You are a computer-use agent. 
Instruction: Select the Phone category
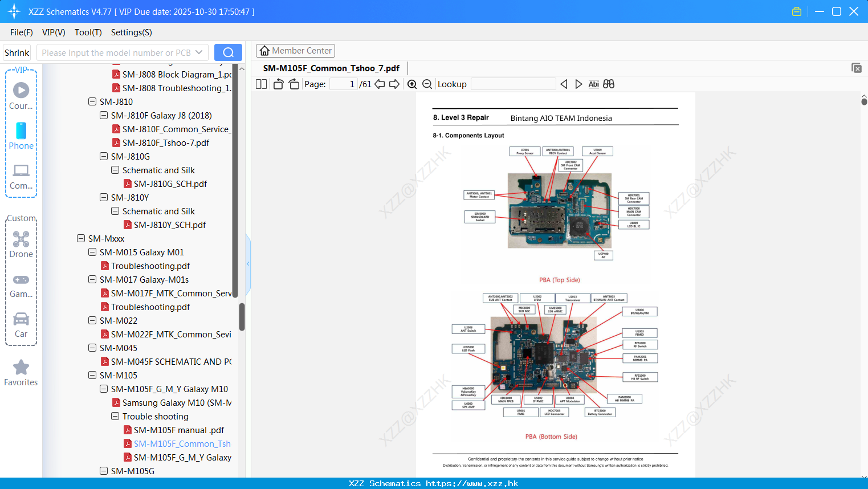(x=21, y=136)
